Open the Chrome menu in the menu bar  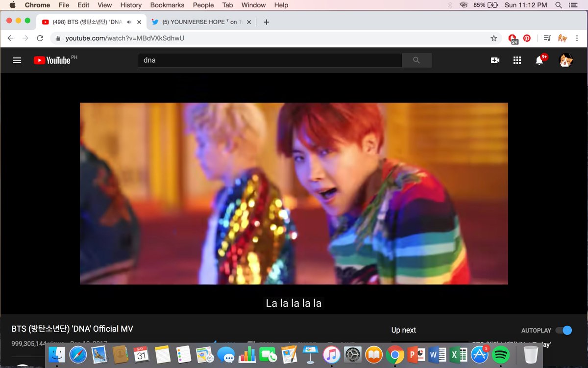click(x=37, y=5)
